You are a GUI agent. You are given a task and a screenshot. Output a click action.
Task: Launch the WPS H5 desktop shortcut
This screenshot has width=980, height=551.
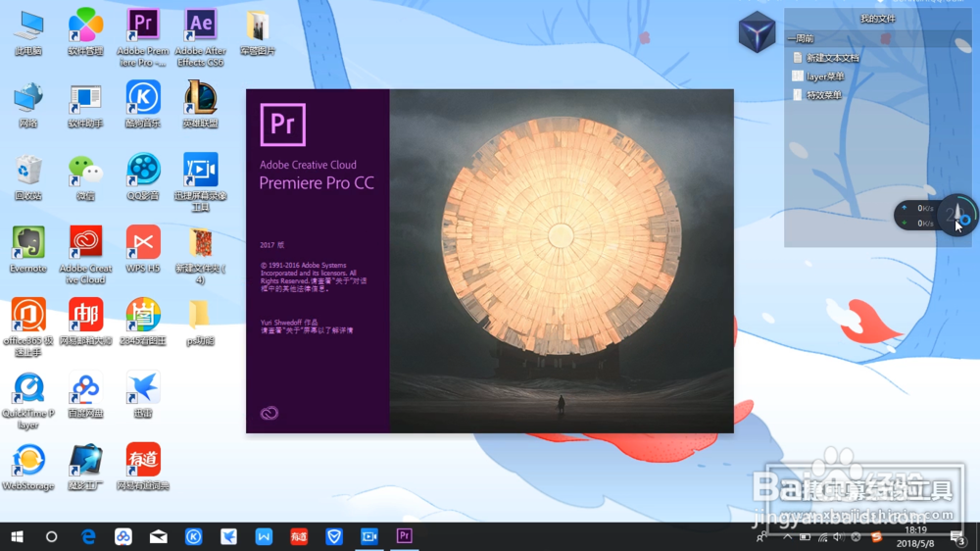pos(142,250)
